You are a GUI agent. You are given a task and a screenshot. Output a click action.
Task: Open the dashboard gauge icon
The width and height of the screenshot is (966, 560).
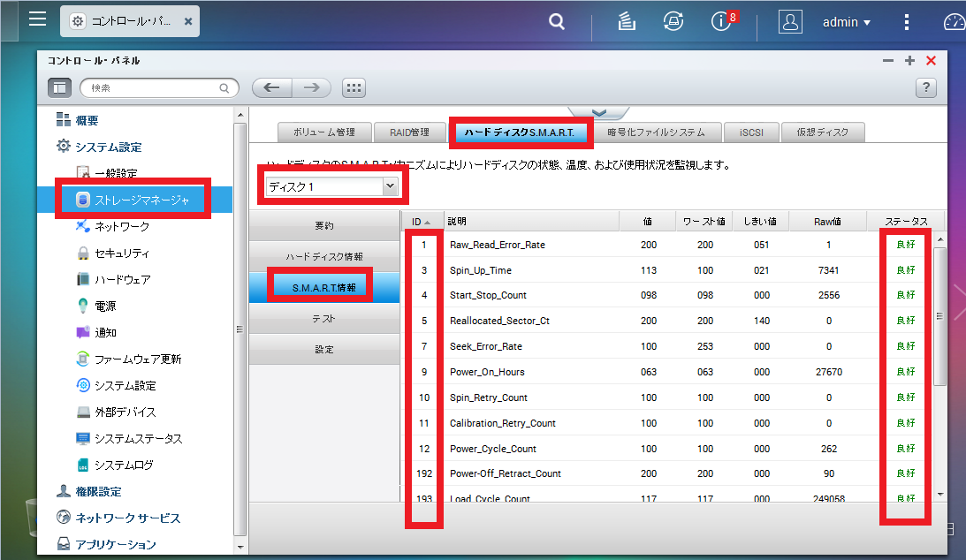(x=954, y=22)
